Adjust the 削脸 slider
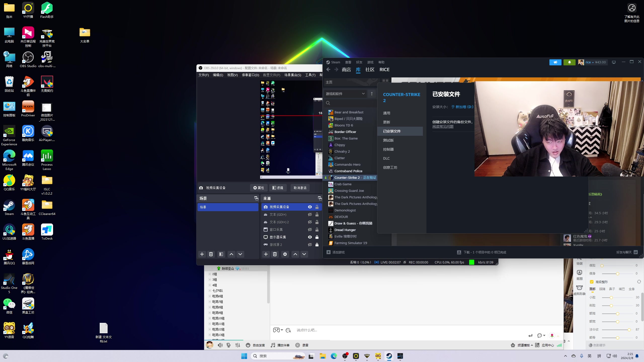Image resolution: width=644 pixels, height=362 pixels. (617, 305)
